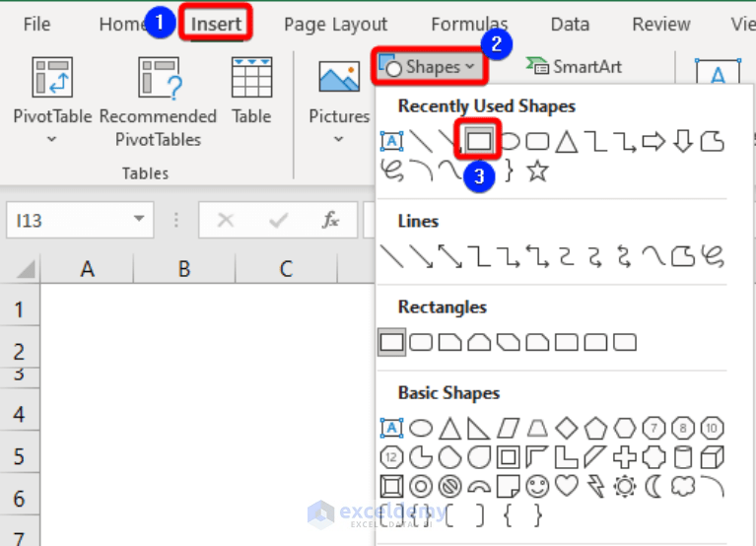Image resolution: width=756 pixels, height=546 pixels.
Task: Insert the Smiley Face shape
Action: click(537, 487)
